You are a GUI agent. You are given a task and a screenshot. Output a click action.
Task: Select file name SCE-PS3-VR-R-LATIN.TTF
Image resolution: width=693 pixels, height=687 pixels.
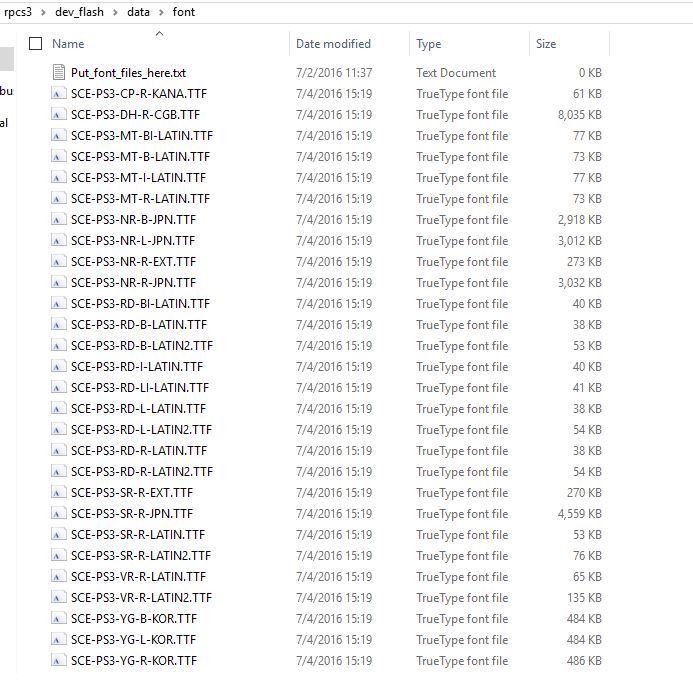pyautogui.click(x=138, y=576)
